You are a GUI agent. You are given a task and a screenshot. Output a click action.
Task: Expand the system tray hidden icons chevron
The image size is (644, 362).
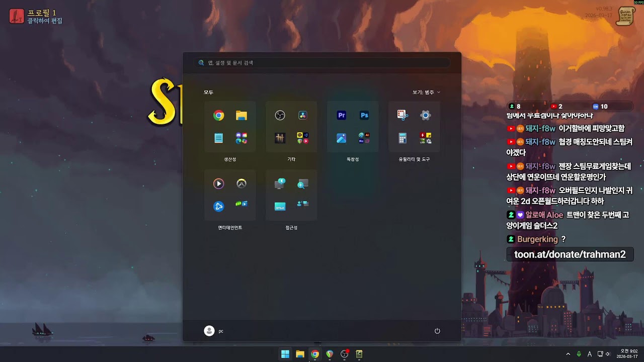(569, 354)
